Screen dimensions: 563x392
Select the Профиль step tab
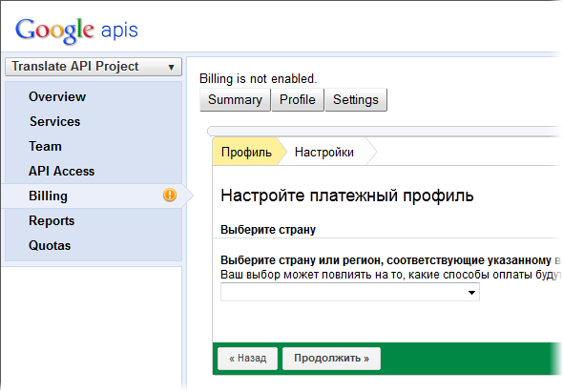coord(247,152)
